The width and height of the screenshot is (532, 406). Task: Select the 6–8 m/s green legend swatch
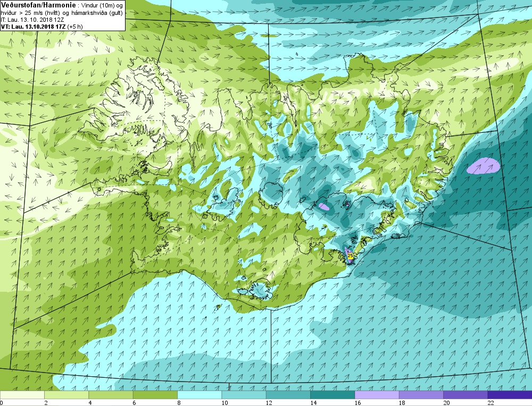155,395
